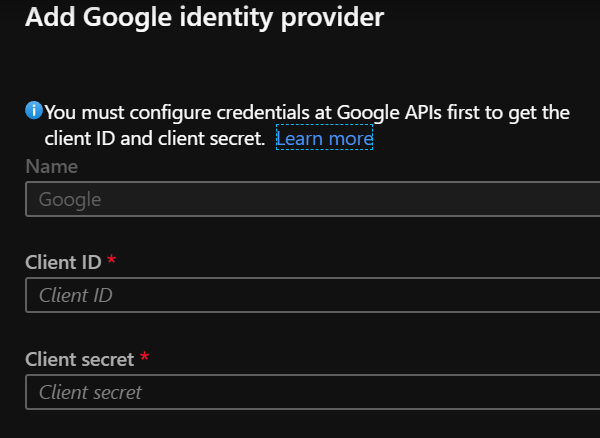Click the Add Google identity provider heading
The image size is (600, 438).
[x=204, y=18]
